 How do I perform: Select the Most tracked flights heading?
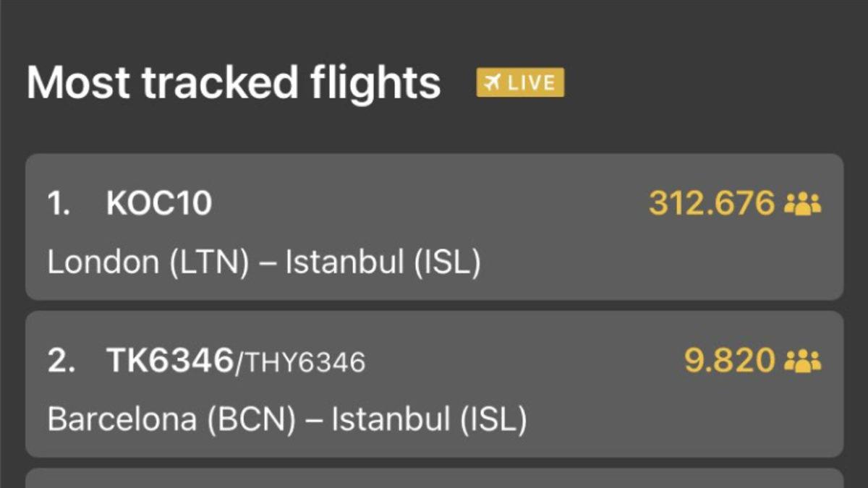233,82
